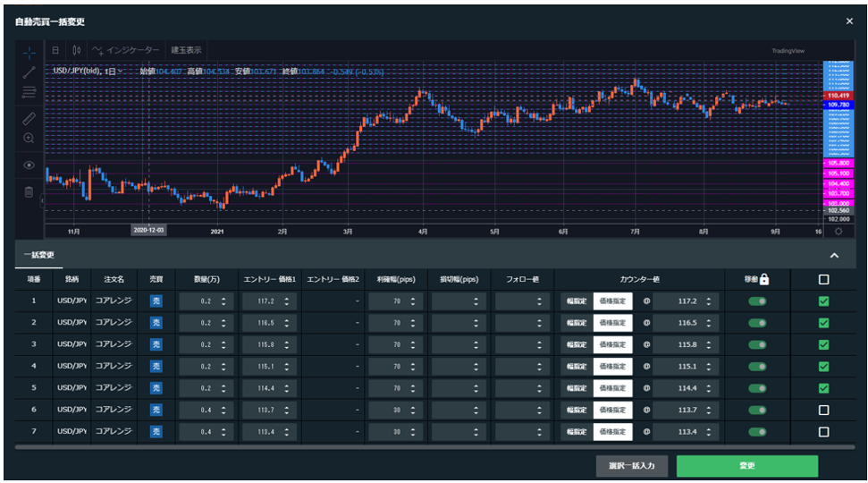Viewport: 868px width, 483px height.
Task: Collapse the left drawing toolbar arrow
Action: [42, 200]
